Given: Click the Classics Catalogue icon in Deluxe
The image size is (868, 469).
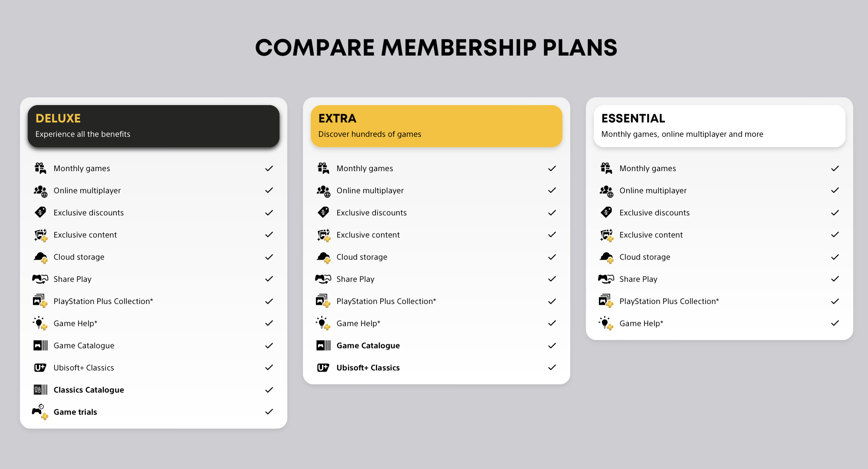Looking at the screenshot, I should point(40,390).
